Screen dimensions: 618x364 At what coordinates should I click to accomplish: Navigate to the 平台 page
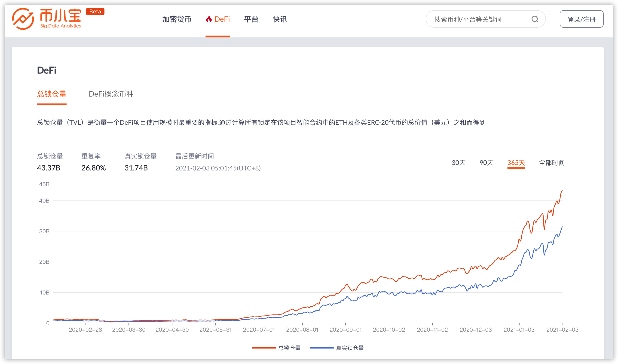pyautogui.click(x=251, y=19)
